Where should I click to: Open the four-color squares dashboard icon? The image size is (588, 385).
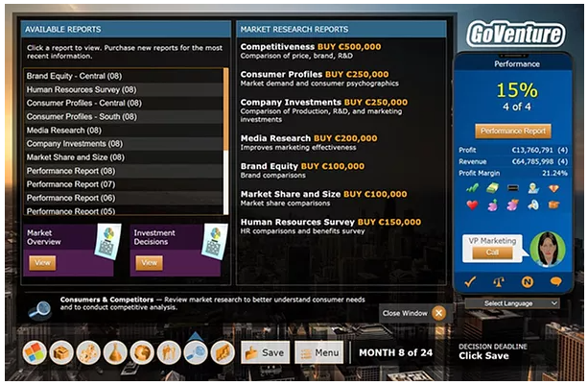35,352
